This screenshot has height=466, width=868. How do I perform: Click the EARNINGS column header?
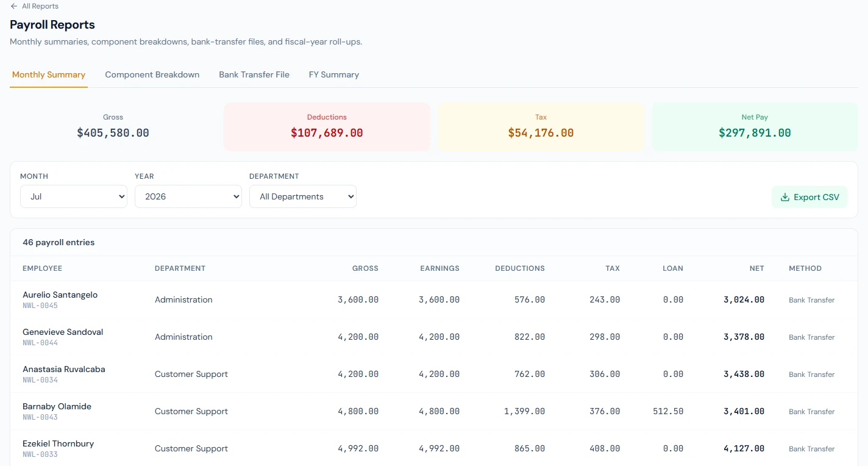pyautogui.click(x=440, y=268)
